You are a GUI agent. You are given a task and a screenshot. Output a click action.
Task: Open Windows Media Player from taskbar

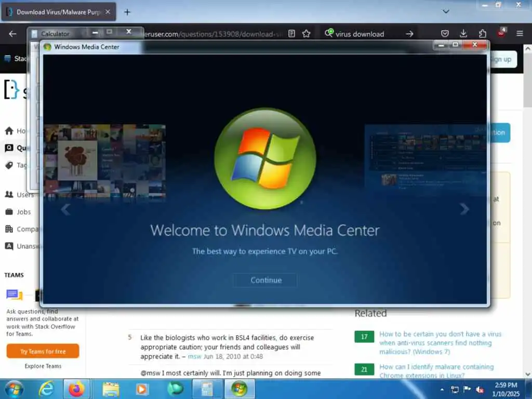(x=142, y=389)
